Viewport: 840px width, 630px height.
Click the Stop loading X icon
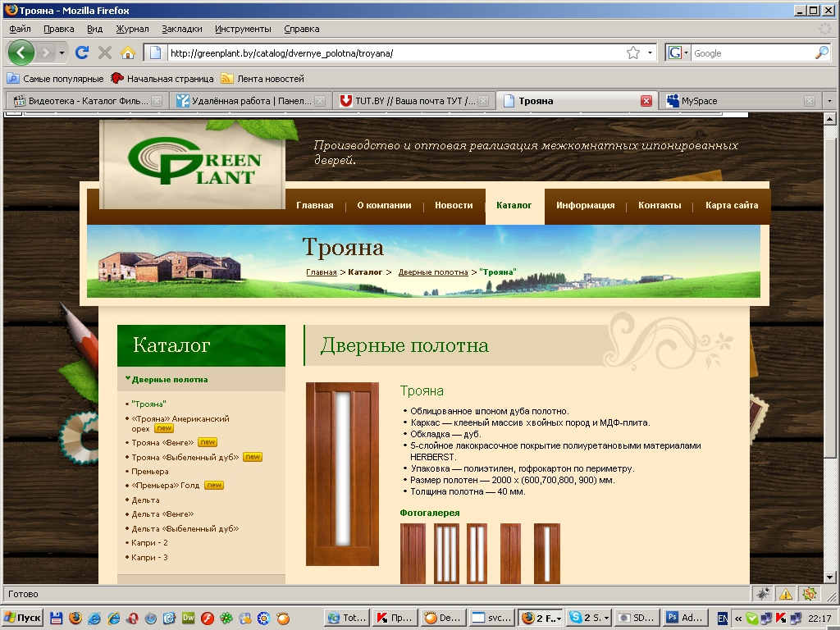pos(105,52)
